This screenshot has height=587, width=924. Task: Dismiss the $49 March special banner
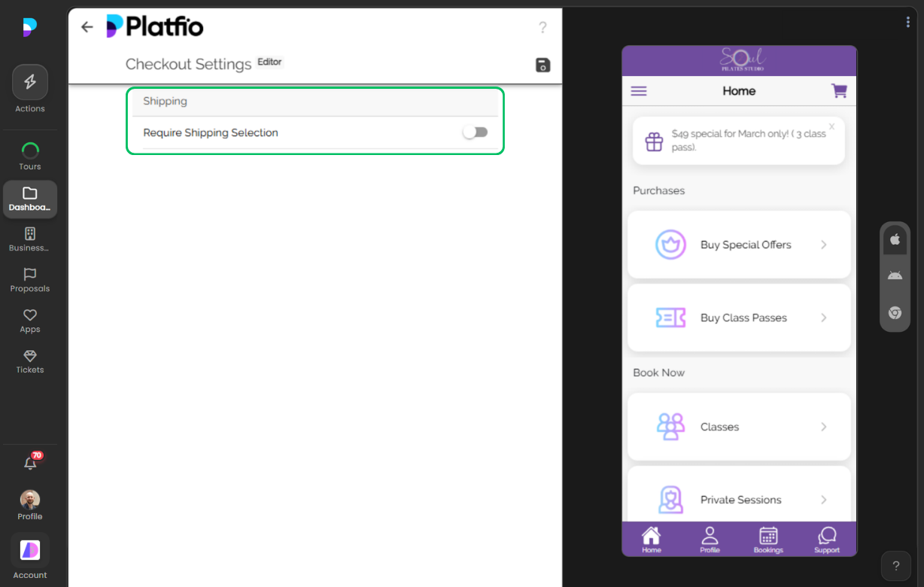pos(831,126)
